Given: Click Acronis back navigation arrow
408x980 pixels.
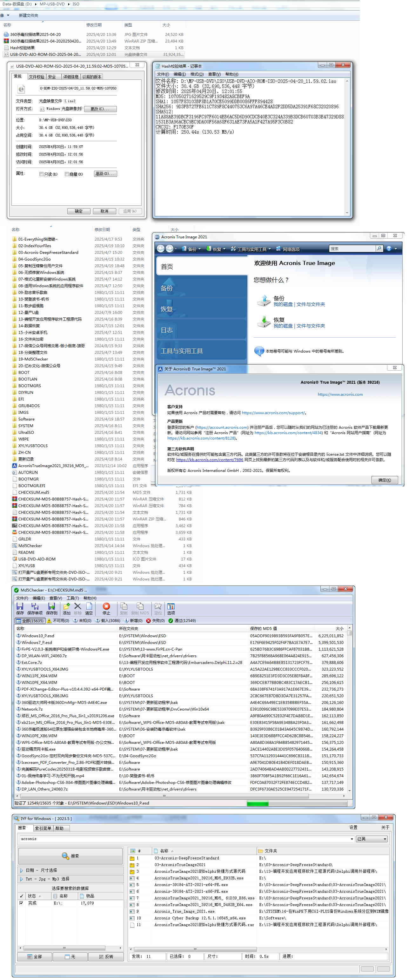Looking at the screenshot, I should [161, 248].
